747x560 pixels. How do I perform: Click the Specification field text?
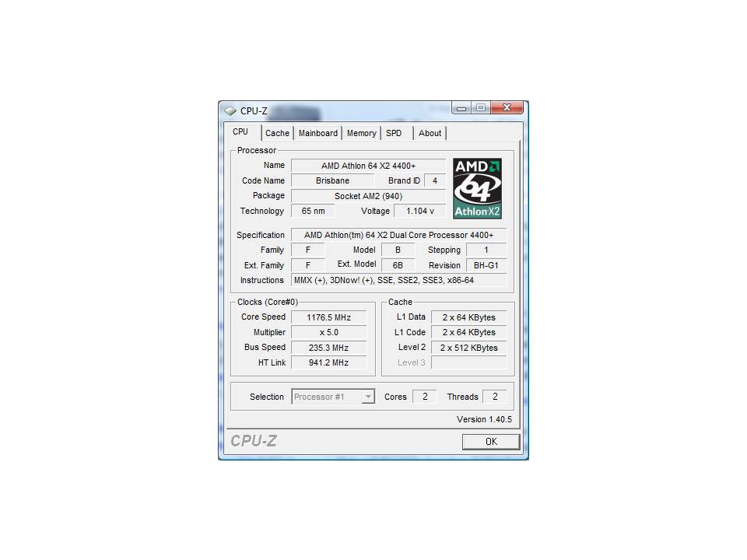[398, 235]
